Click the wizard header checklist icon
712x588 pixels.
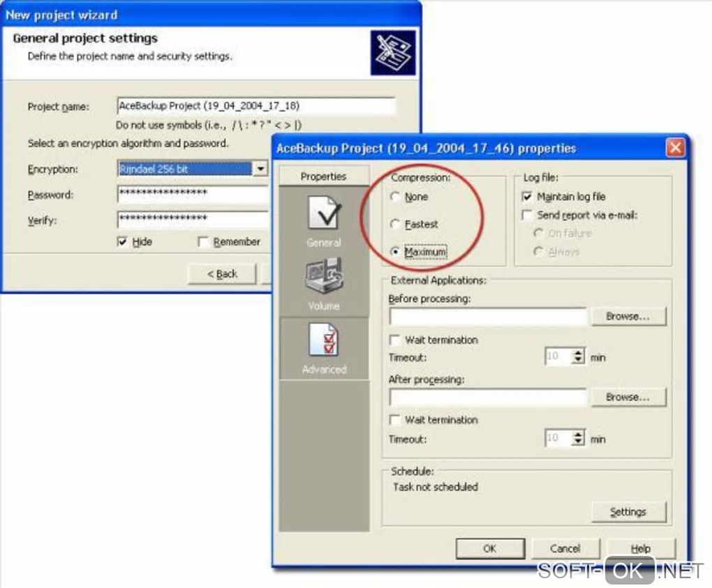click(393, 52)
